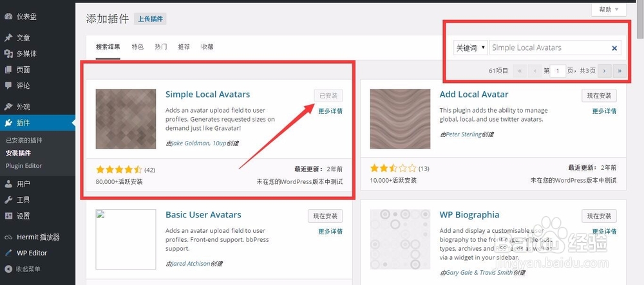Click the 页面 pages icon
Image resolution: width=644 pixels, height=285 pixels.
[x=8, y=69]
